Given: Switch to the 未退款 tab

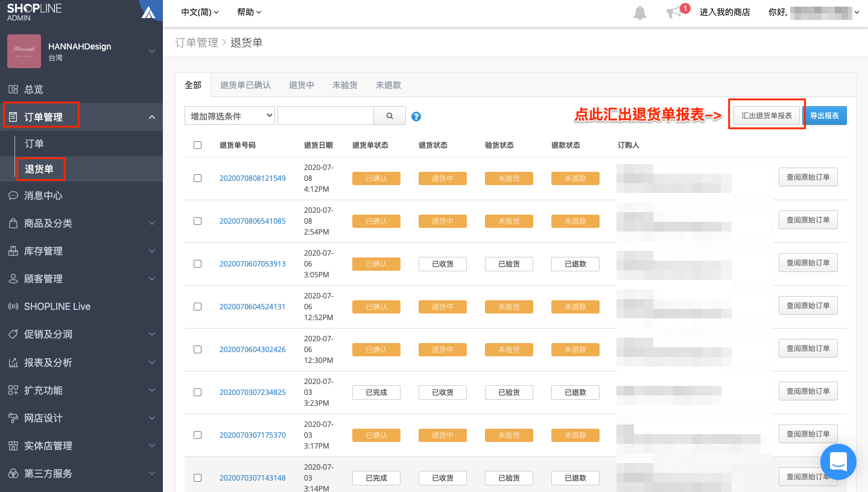Looking at the screenshot, I should pyautogui.click(x=388, y=85).
